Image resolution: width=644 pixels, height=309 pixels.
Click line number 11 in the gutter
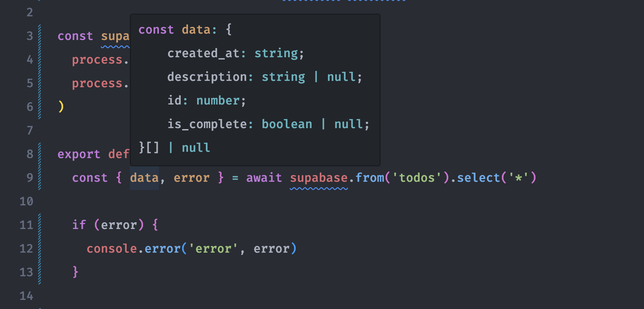(x=26, y=225)
